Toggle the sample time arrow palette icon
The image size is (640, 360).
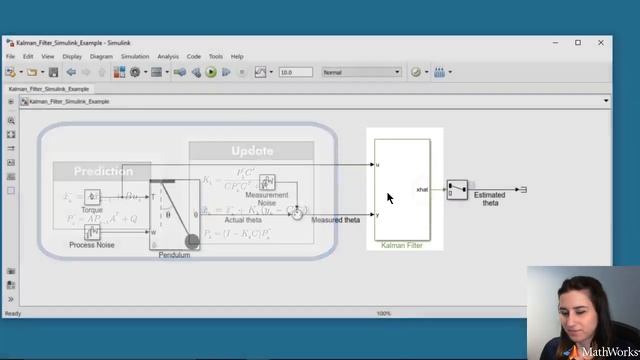pos(11,149)
